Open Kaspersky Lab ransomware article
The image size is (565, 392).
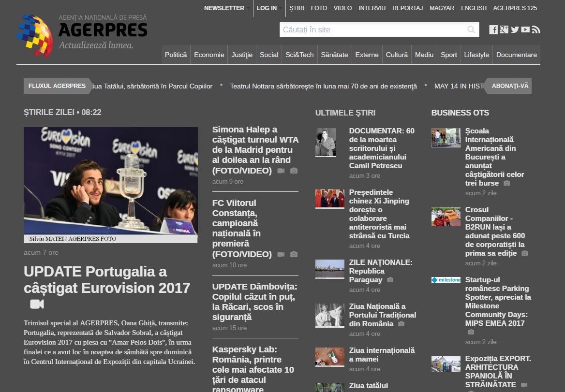coord(253,369)
